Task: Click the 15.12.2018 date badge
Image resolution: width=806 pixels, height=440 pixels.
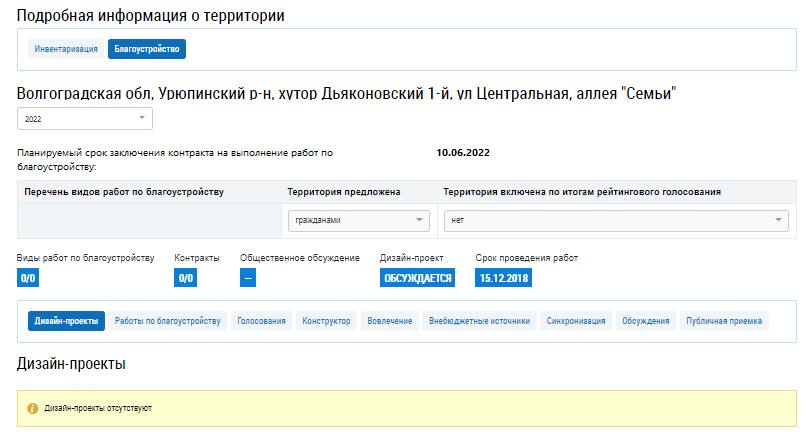Action: click(503, 278)
